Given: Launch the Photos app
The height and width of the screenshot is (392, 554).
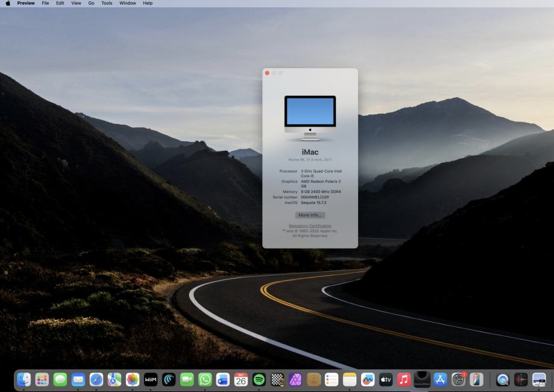Looking at the screenshot, I should point(133,379).
